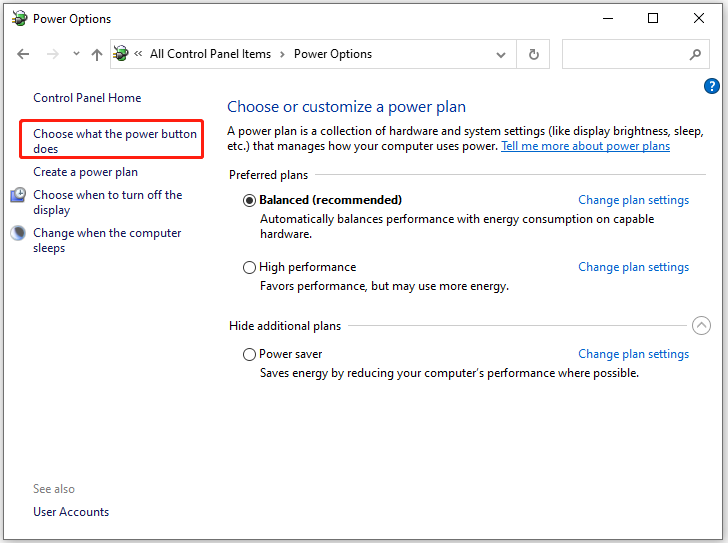The height and width of the screenshot is (543, 728).
Task: Open Control Panel Home
Action: pos(87,98)
